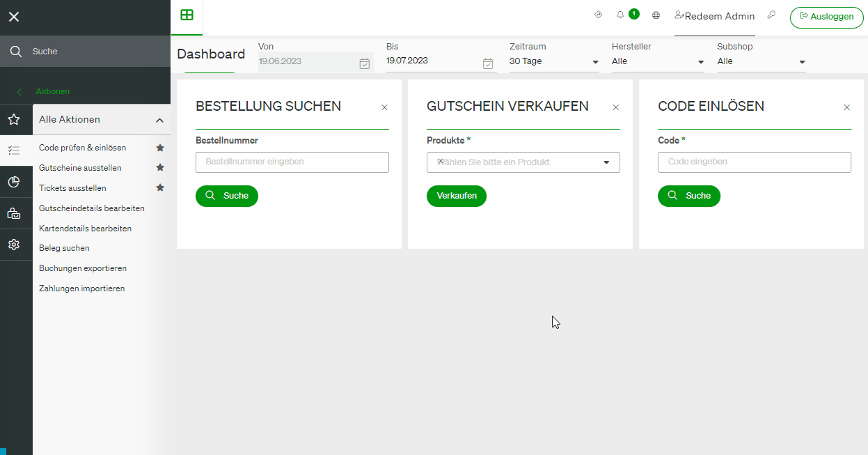Screen dimensions: 868x455
Task: Open the Subshop dropdown
Action: point(762,61)
